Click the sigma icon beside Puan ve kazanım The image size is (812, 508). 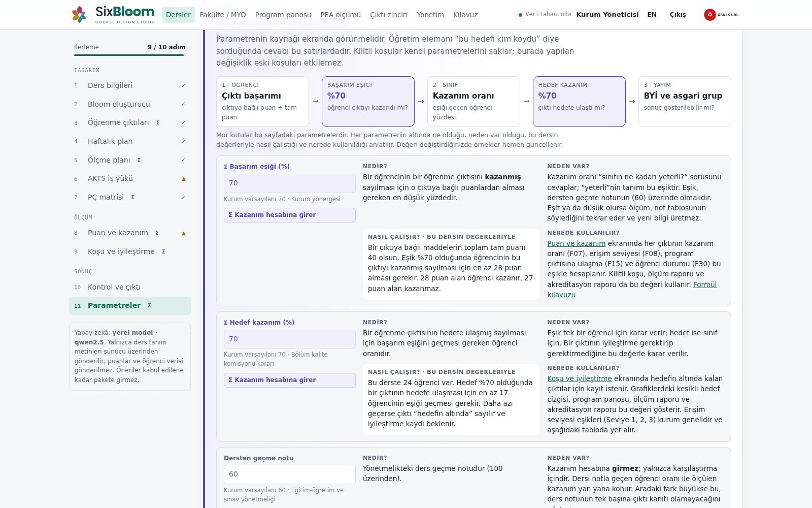[x=157, y=233]
